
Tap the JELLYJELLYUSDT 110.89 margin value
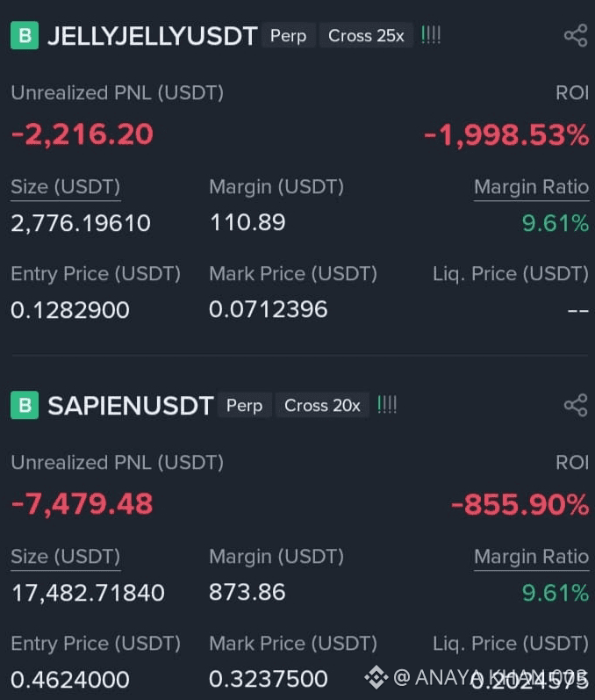click(x=247, y=222)
